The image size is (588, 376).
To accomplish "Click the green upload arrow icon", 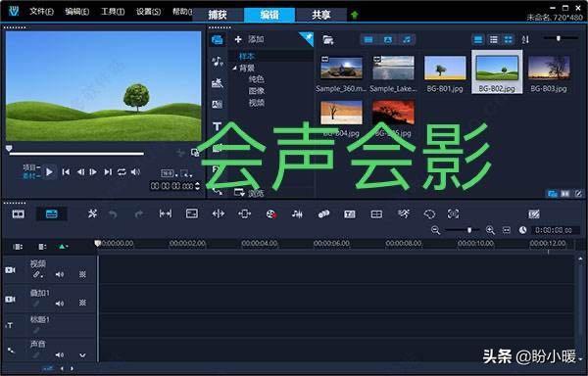I will click(x=355, y=15).
